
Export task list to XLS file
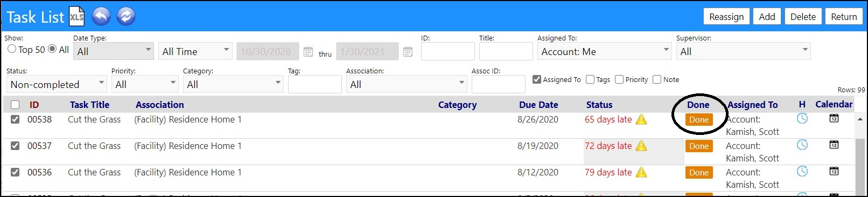point(77,17)
